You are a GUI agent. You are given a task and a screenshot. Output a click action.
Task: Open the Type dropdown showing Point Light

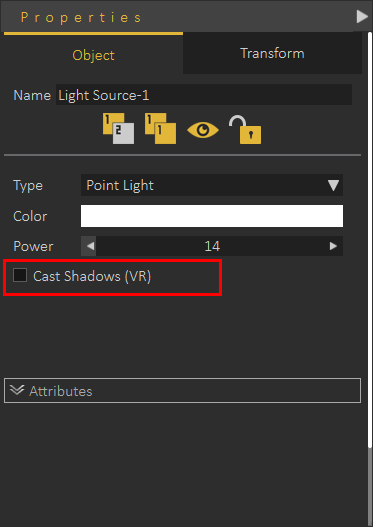tap(212, 185)
